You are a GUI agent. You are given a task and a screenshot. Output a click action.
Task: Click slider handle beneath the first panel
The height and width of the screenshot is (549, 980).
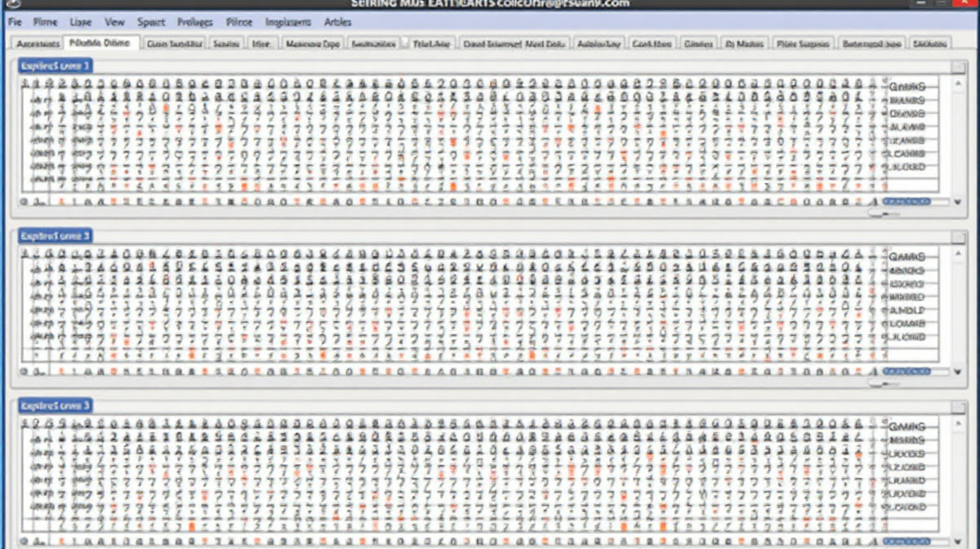coord(879,213)
